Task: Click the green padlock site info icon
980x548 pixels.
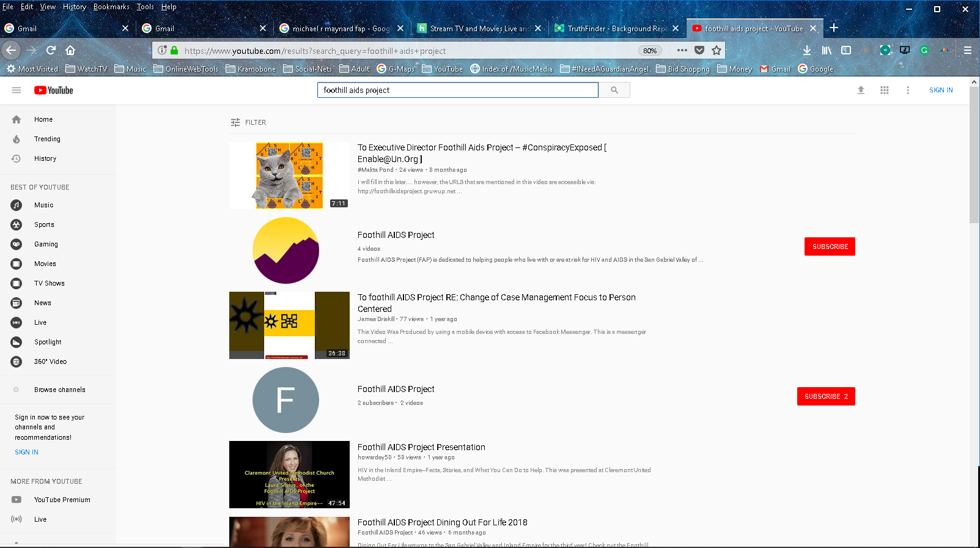Action: 174,51
